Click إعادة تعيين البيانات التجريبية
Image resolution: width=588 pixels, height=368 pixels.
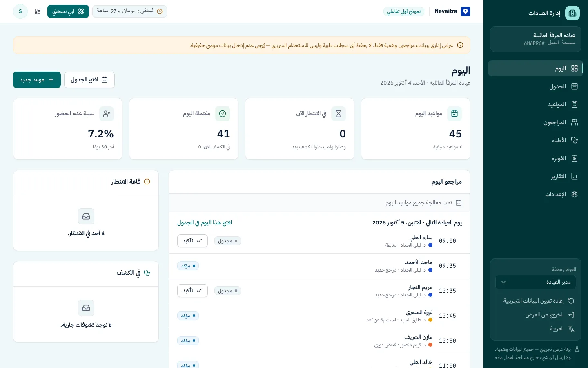tap(536, 301)
